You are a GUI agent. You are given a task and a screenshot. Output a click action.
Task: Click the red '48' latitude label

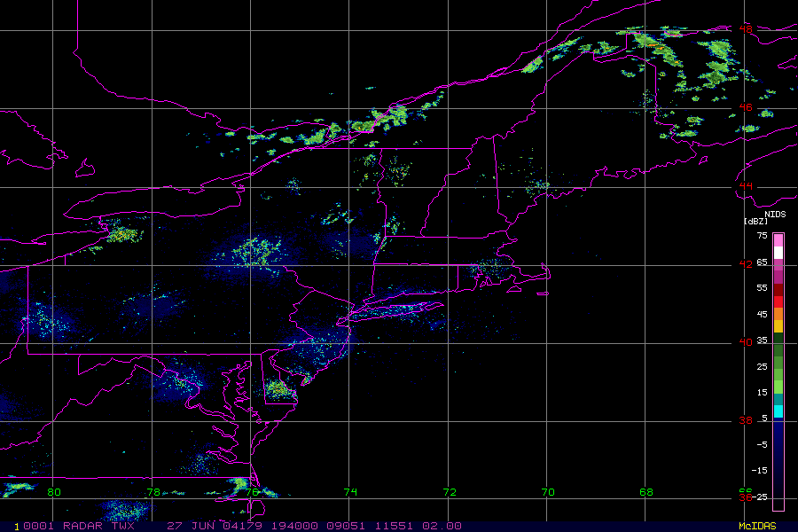(x=746, y=29)
